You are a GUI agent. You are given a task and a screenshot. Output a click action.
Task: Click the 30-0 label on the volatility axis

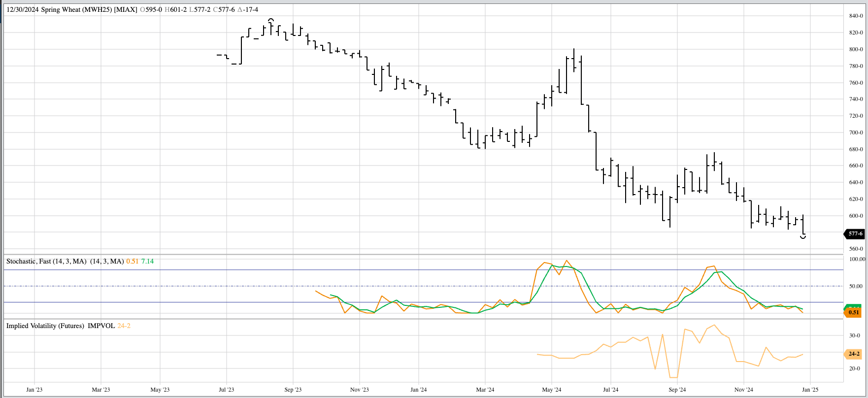(854, 335)
